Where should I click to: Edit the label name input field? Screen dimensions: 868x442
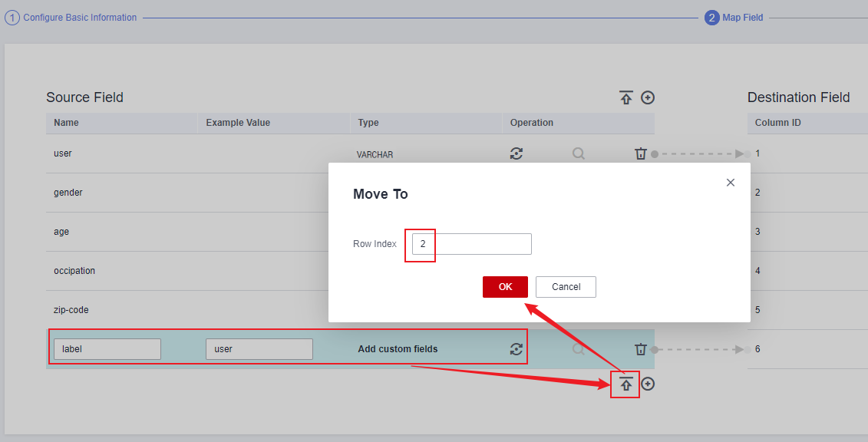(x=107, y=349)
